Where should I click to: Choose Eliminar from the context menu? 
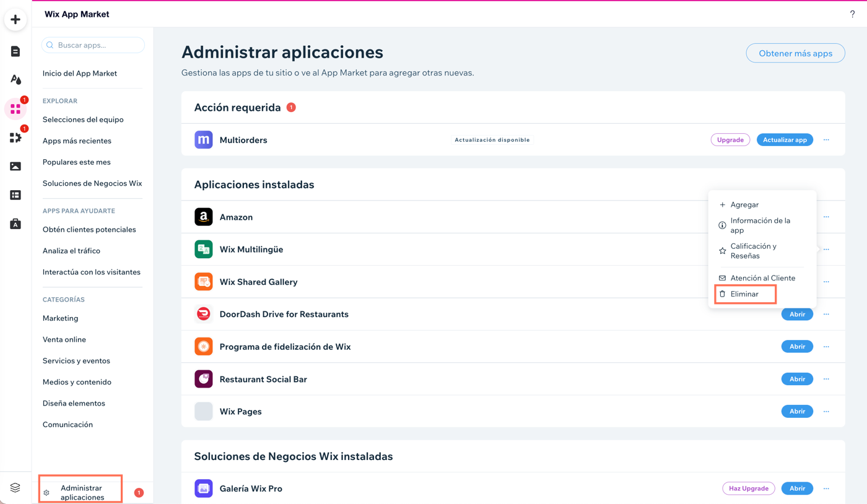tap(744, 294)
